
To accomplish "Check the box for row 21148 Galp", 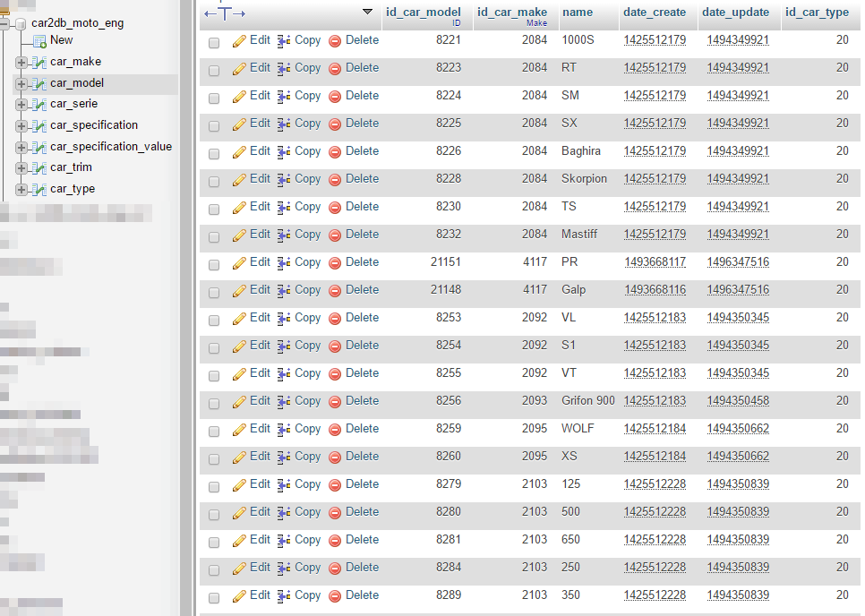I will pos(214,293).
